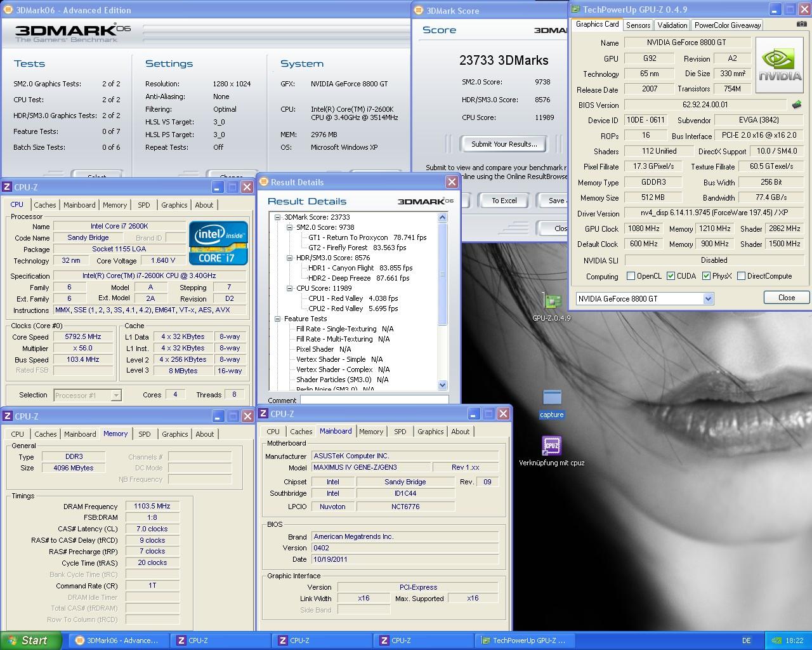Screen dimensions: 812x650
Task: Open About tab in CPU-Z Memory window
Action: click(x=204, y=434)
